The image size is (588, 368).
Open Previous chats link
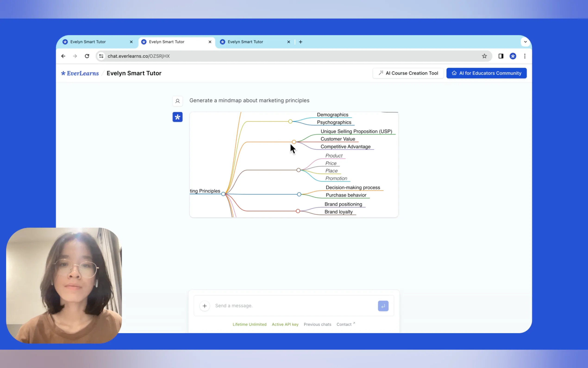[x=317, y=324]
